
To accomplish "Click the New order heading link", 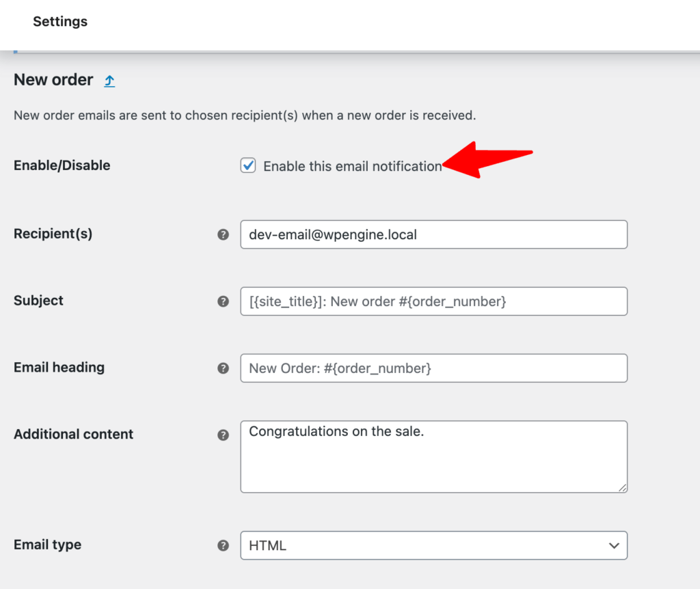I will tap(53, 80).
